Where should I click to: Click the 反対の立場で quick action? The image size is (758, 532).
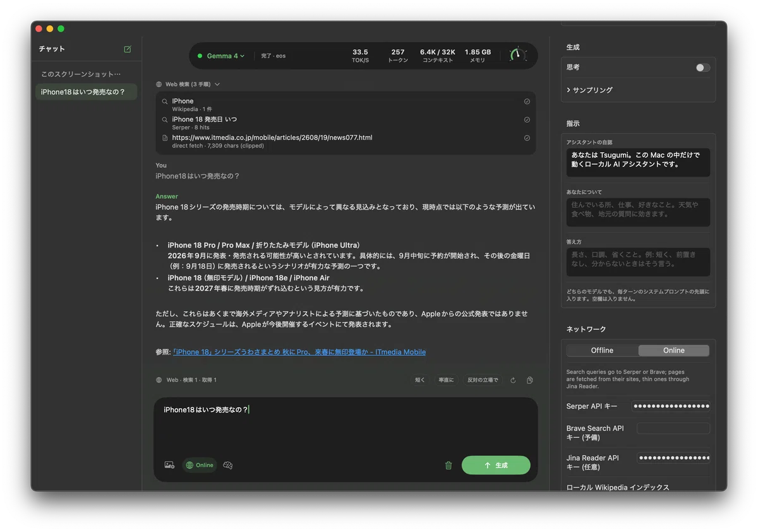(x=483, y=380)
